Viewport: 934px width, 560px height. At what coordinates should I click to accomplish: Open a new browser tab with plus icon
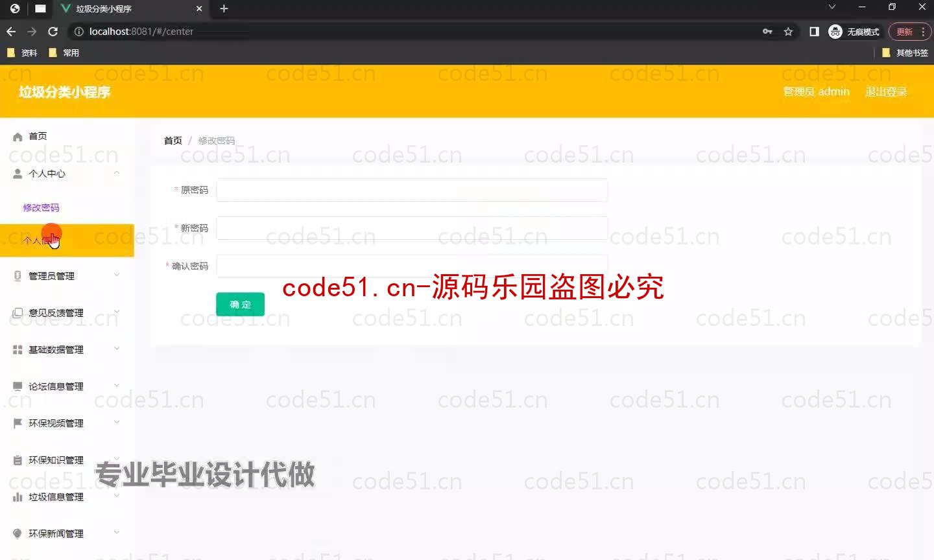[224, 8]
